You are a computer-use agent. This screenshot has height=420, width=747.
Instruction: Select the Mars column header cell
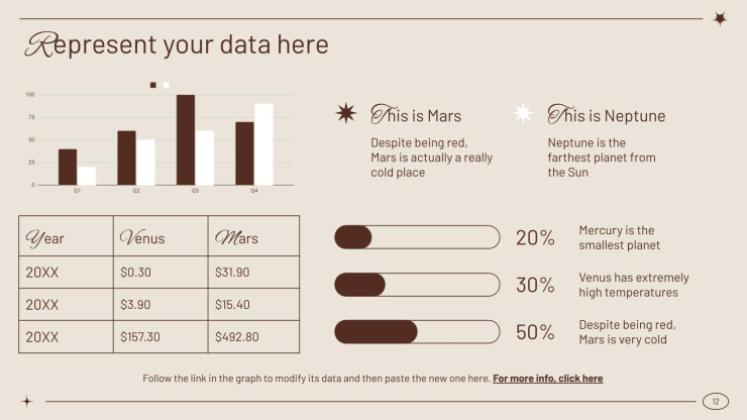(253, 236)
